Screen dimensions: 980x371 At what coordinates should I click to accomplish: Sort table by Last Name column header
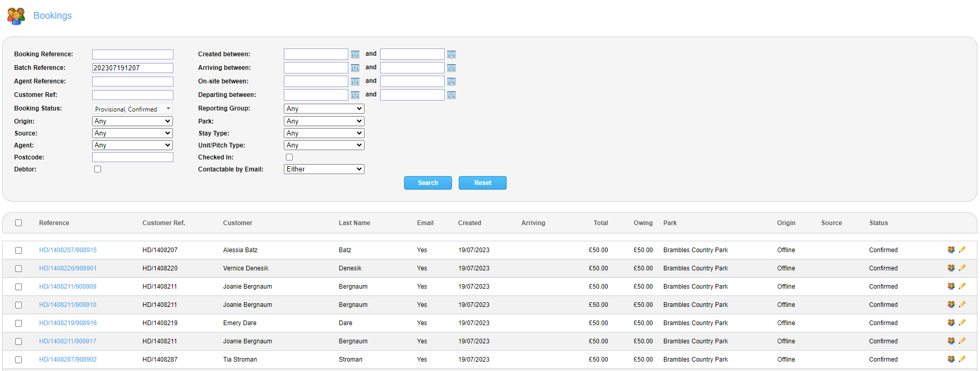coord(354,223)
